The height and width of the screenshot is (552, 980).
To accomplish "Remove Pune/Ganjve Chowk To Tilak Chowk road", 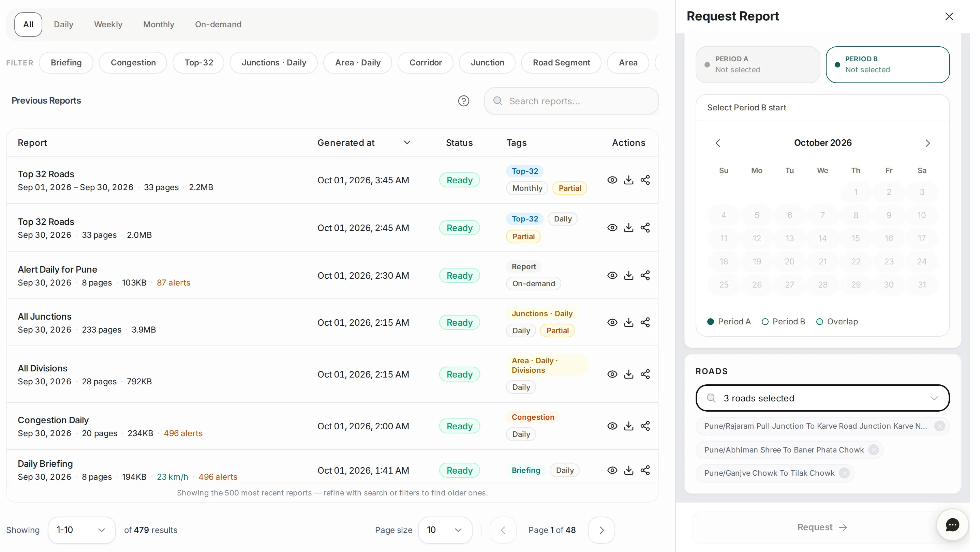I will click(x=844, y=473).
